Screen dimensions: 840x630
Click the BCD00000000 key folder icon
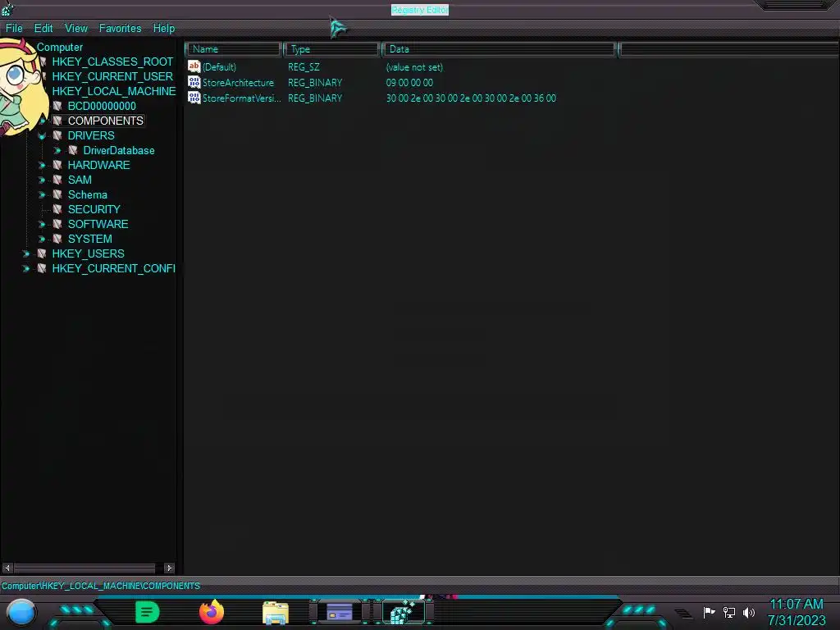57,106
